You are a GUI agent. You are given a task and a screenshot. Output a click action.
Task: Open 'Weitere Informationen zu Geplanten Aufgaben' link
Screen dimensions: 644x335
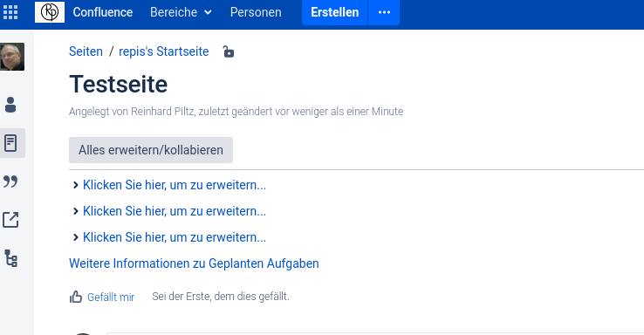[x=194, y=263]
